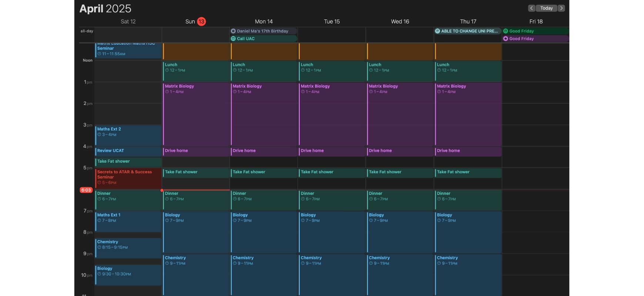Click the April 2025 title
The width and height of the screenshot is (644, 296).
coord(105,9)
